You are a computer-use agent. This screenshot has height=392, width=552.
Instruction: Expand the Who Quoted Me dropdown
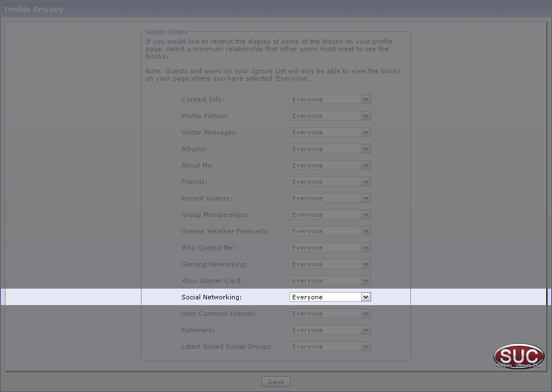point(330,248)
